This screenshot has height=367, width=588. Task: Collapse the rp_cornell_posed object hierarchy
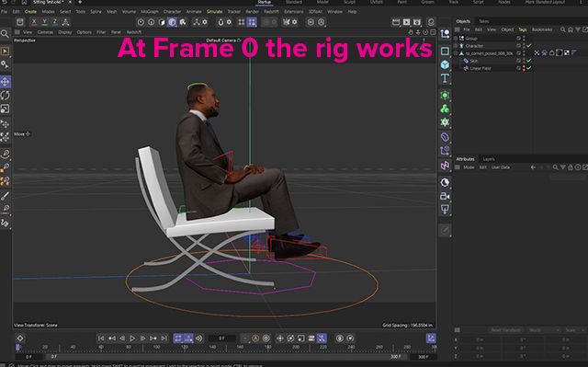pos(456,53)
